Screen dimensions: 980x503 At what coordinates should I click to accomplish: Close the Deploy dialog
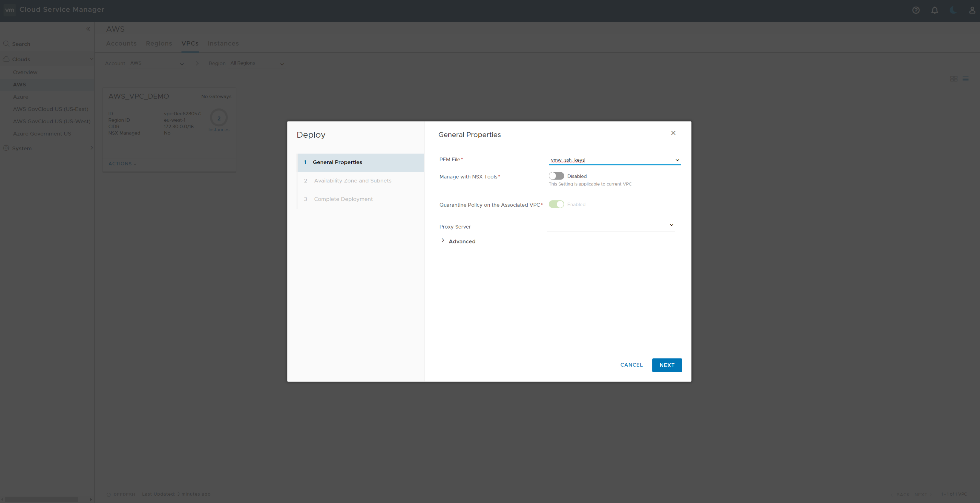click(x=673, y=133)
